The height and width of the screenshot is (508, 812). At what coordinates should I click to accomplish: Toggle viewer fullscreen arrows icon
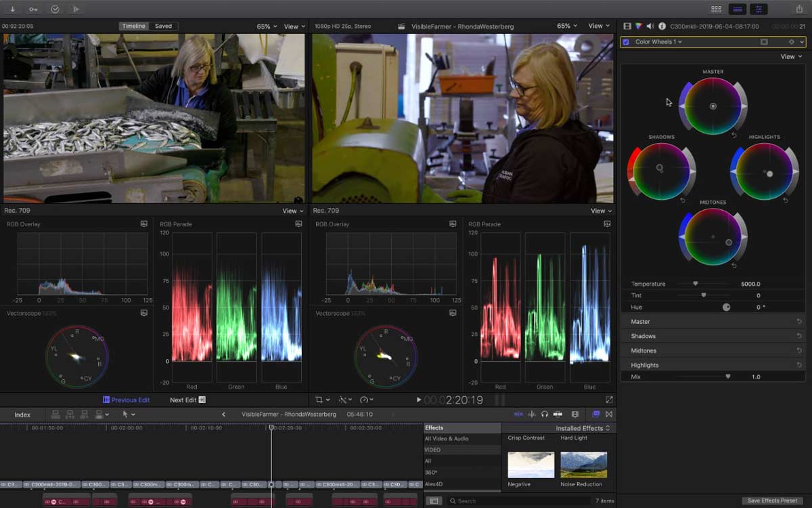[x=609, y=400]
